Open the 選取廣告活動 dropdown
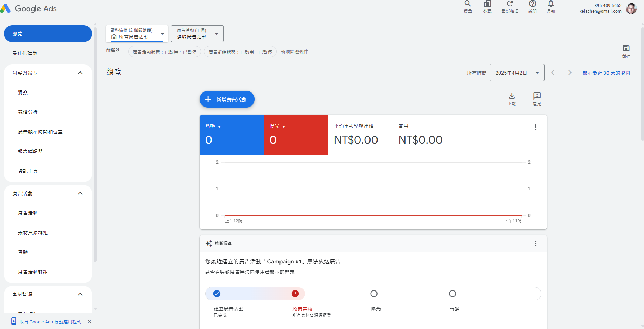 tap(197, 34)
